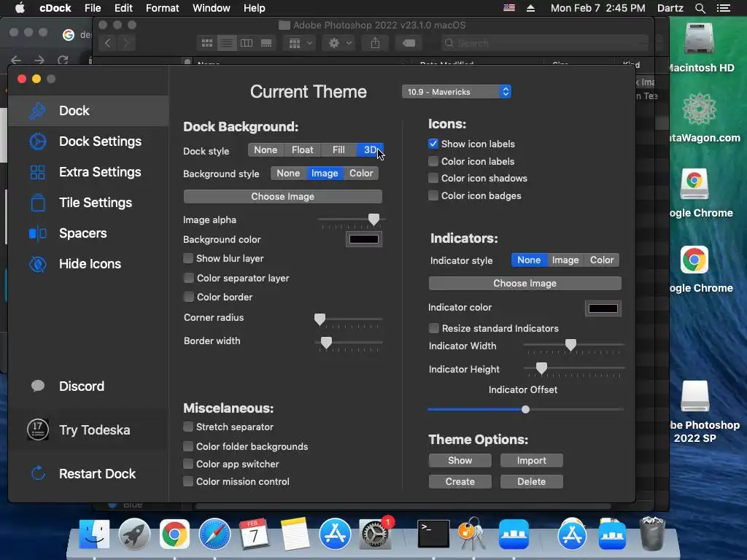The image size is (747, 560).
Task: Click Restart Dock in the sidebar
Action: coord(88,474)
